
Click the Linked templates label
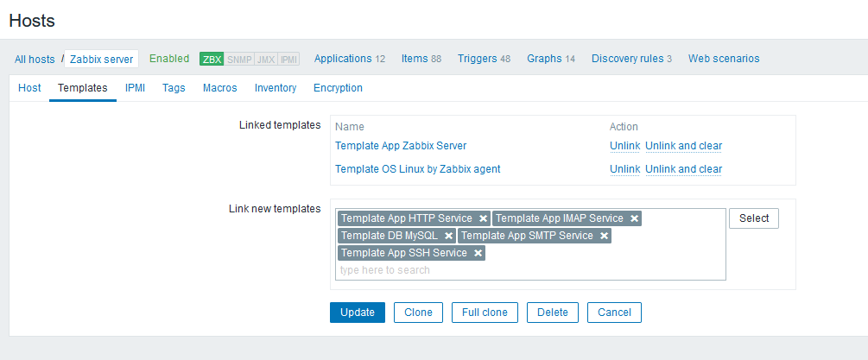(x=280, y=125)
